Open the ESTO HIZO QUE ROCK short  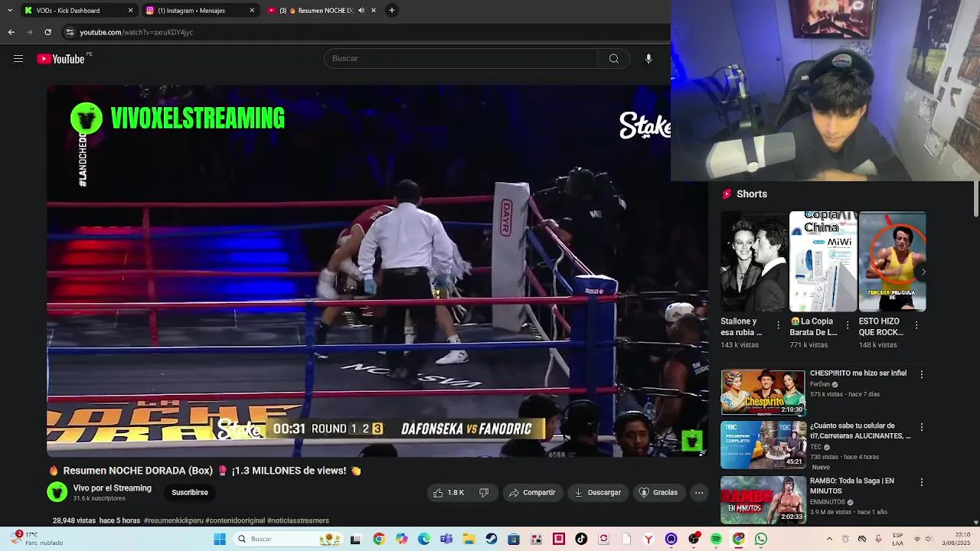pyautogui.click(x=892, y=262)
